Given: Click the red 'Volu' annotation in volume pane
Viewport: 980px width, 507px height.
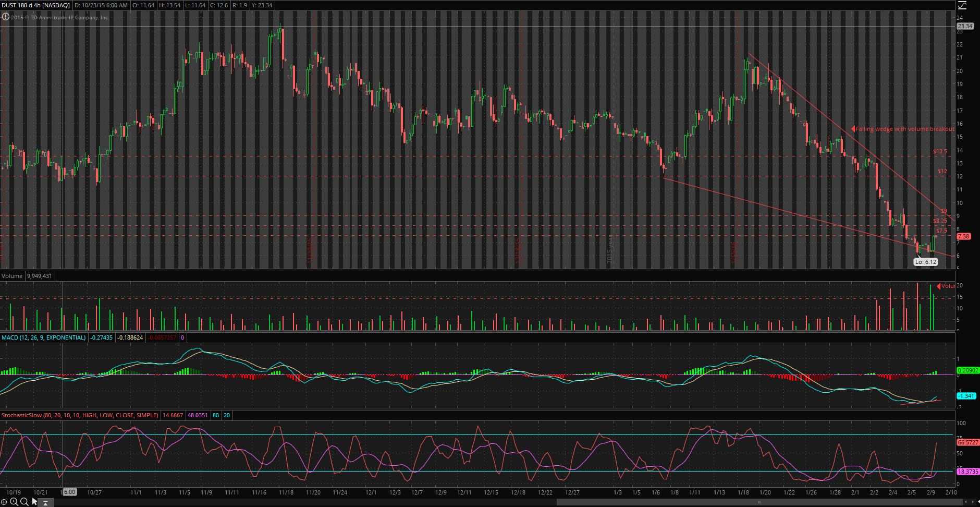Looking at the screenshot, I should click(x=946, y=286).
